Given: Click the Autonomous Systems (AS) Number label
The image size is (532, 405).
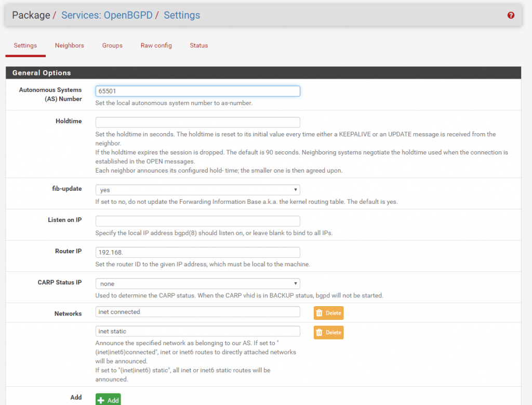Looking at the screenshot, I should tap(50, 95).
